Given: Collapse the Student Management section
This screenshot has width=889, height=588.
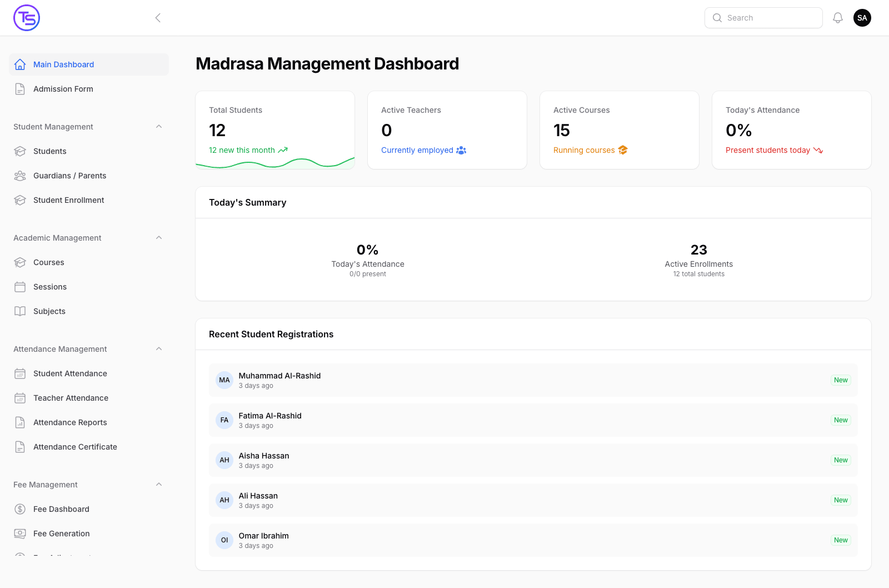Looking at the screenshot, I should click(159, 127).
